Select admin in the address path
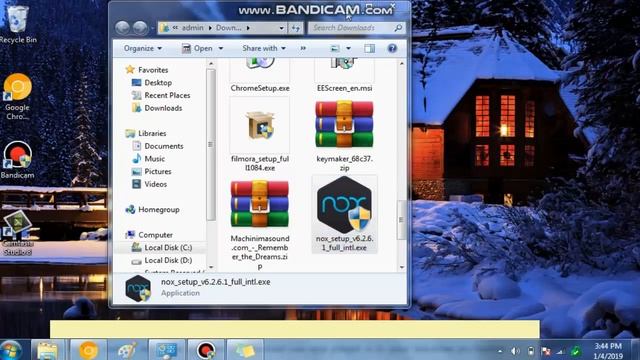640x360 pixels. coord(192,28)
